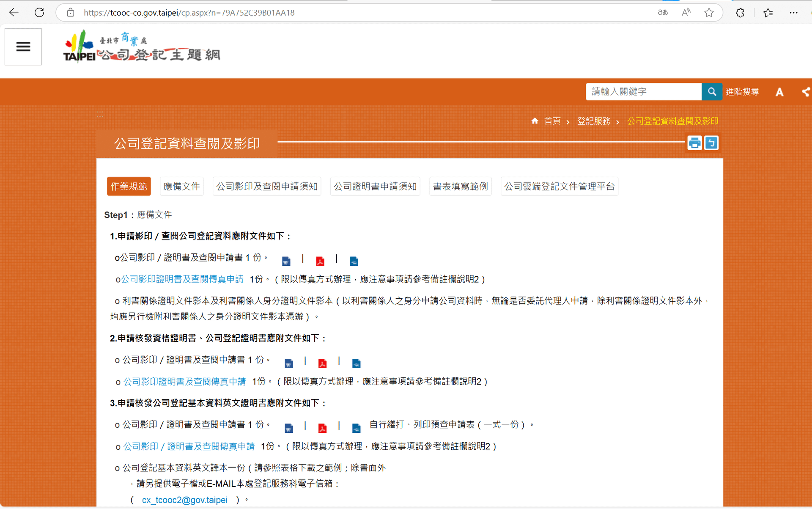Screen dimensions: 812x509
Task: Click the search magnifier icon
Action: (x=712, y=91)
